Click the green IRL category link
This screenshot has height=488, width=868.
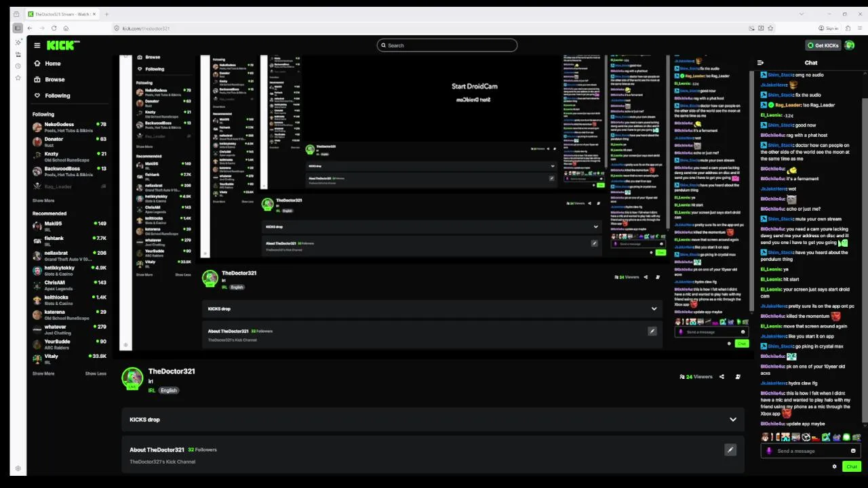[x=152, y=390]
